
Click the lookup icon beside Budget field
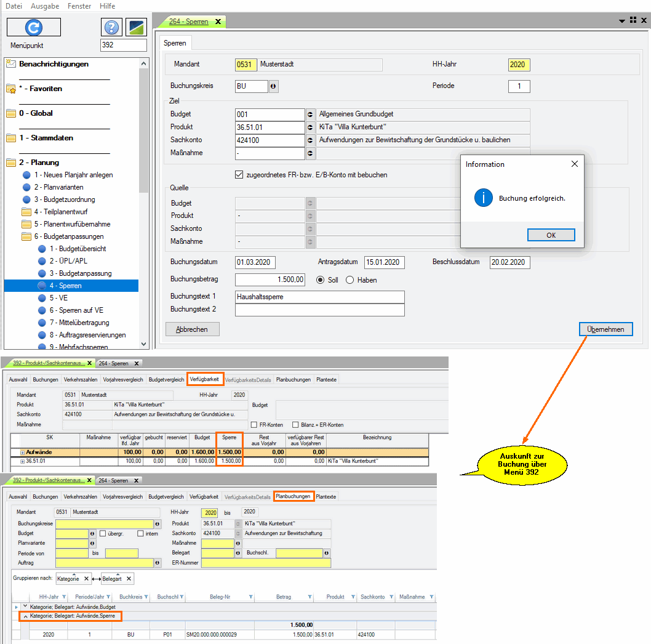(310, 115)
